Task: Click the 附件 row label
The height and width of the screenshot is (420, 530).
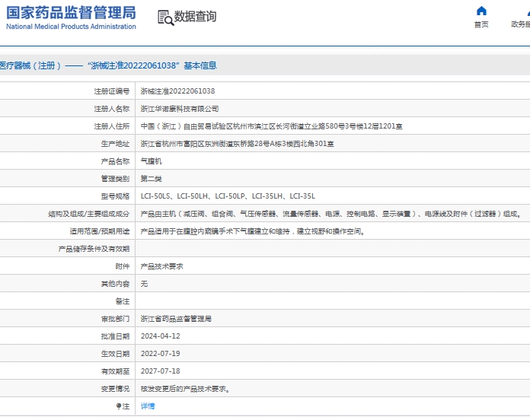Action: [123, 266]
